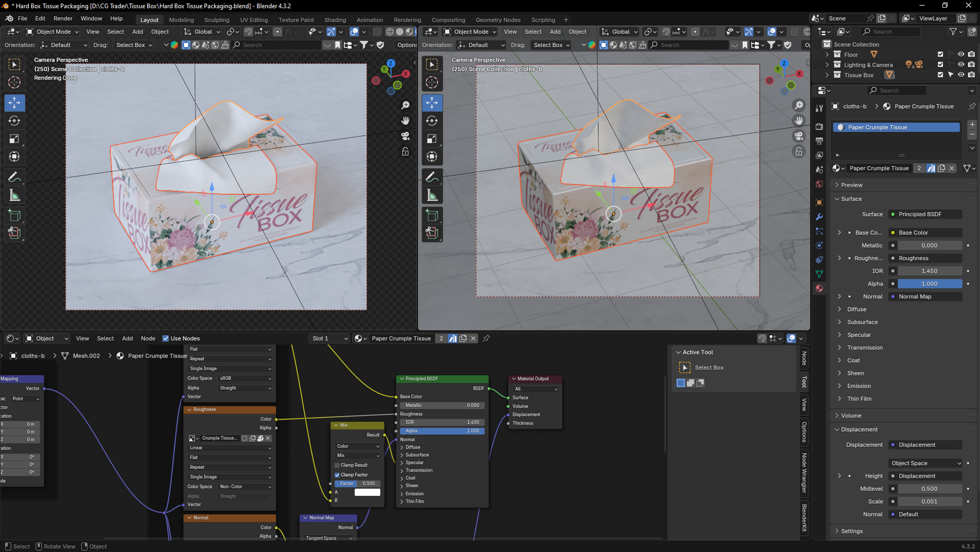Open the Node Wrangler sidebar tab
Viewport: 980px width, 552px height.
(x=804, y=473)
